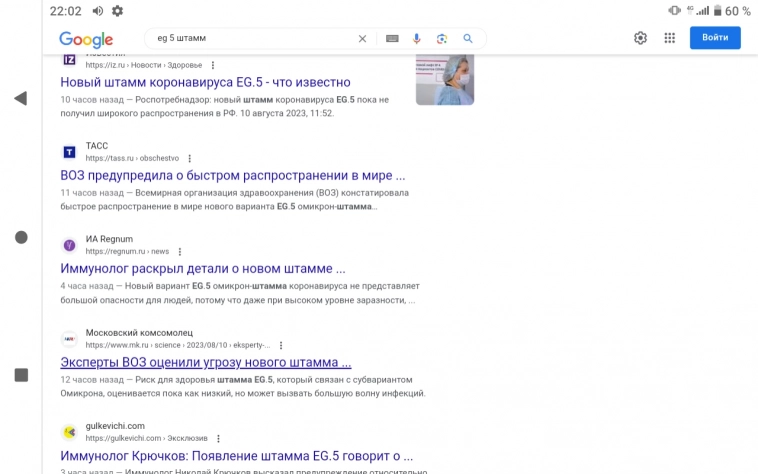Image resolution: width=758 pixels, height=474 pixels.
Task: Click the Войти sign-in button
Action: (714, 38)
